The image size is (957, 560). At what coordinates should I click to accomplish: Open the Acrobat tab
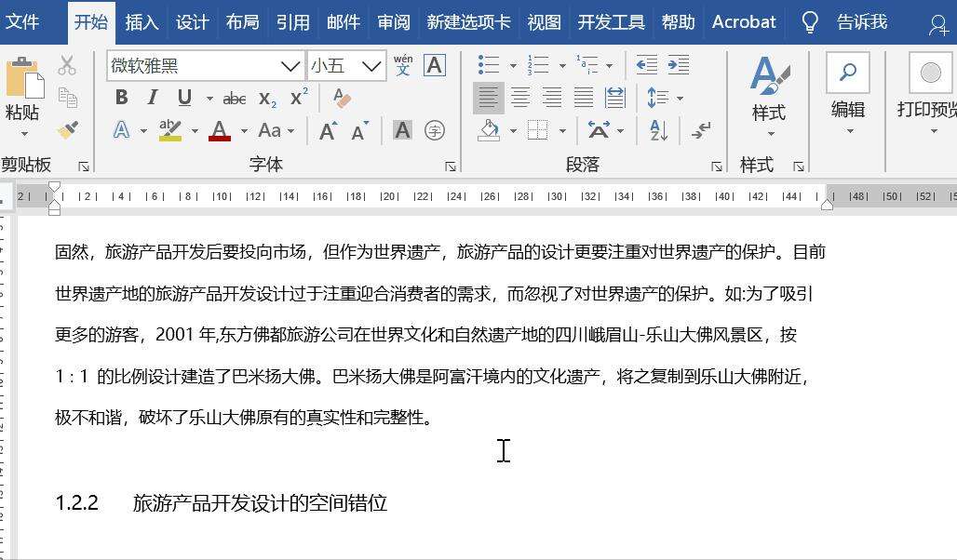point(744,22)
